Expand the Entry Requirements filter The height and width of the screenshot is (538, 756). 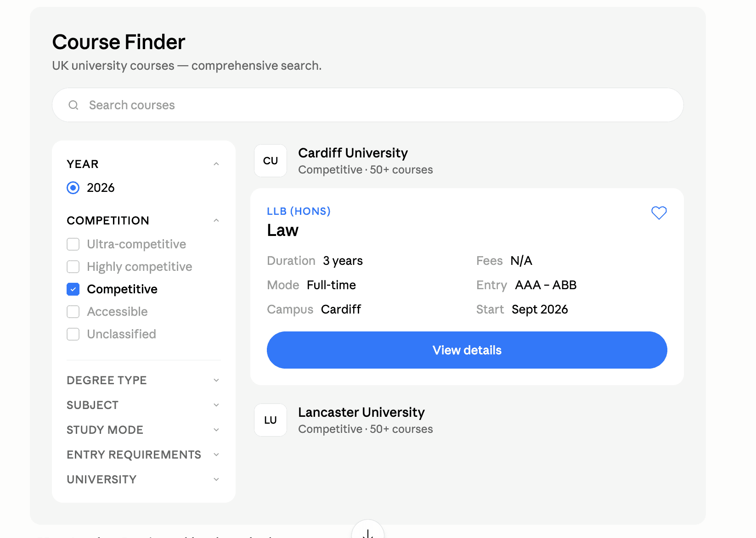[x=216, y=455]
